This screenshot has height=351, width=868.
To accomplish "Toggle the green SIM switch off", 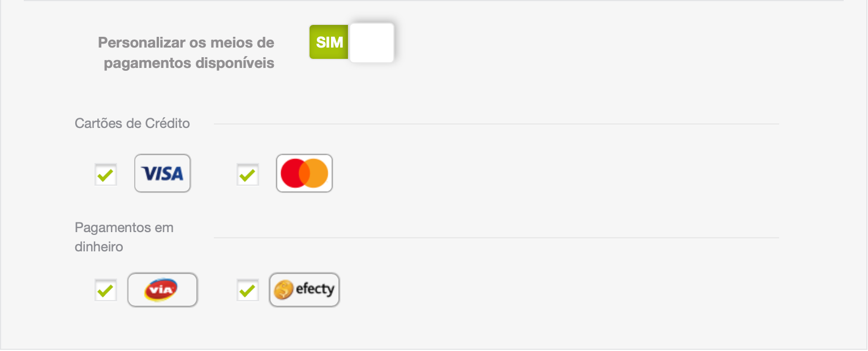I will [351, 42].
